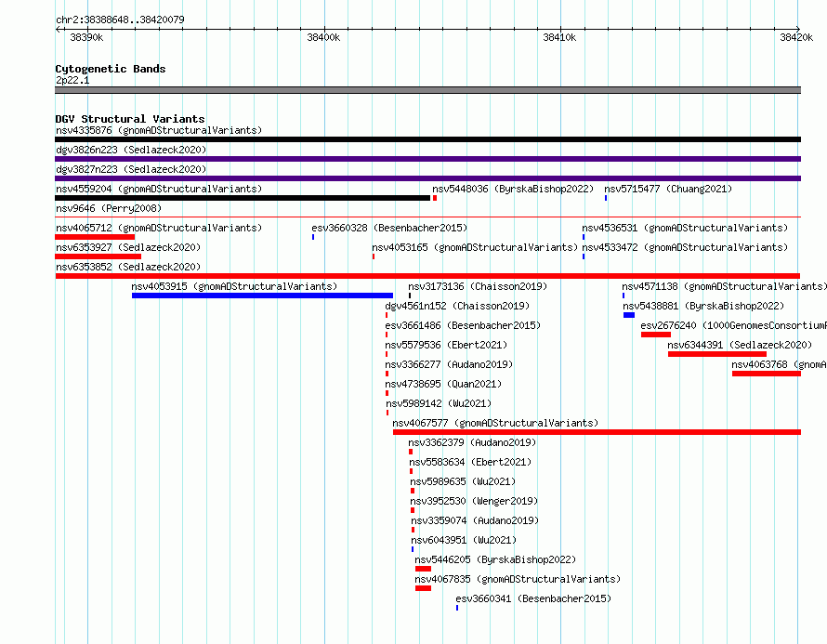
Task: Open the dgv3827n223 Sedlazeck2020 variant
Action: coord(131,169)
